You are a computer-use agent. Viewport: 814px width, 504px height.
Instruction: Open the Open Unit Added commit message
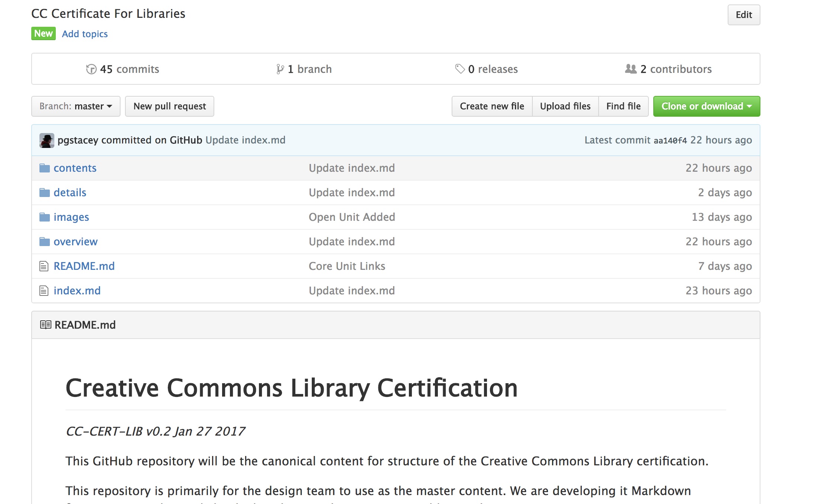pyautogui.click(x=352, y=217)
